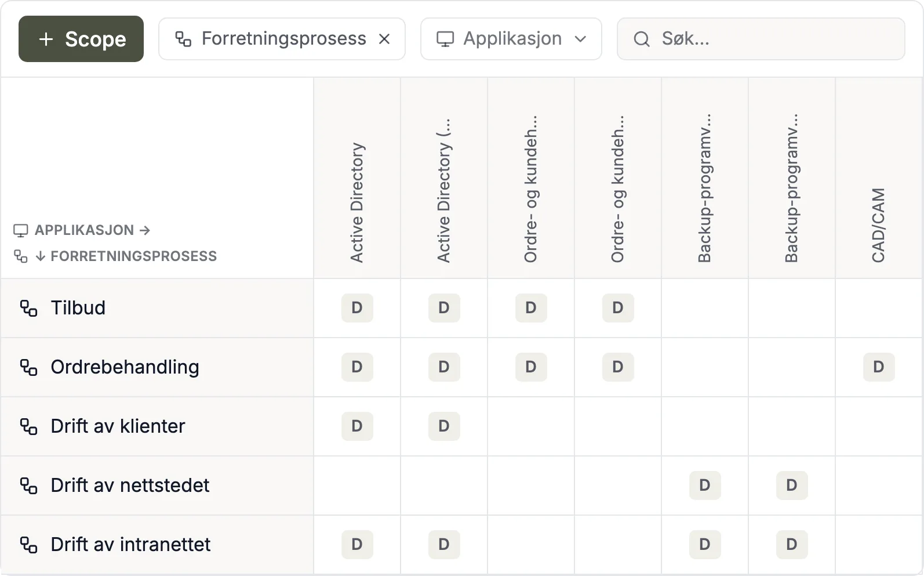This screenshot has height=576, width=924.
Task: Click the process icon beside Ordrebehandling
Action: (29, 367)
